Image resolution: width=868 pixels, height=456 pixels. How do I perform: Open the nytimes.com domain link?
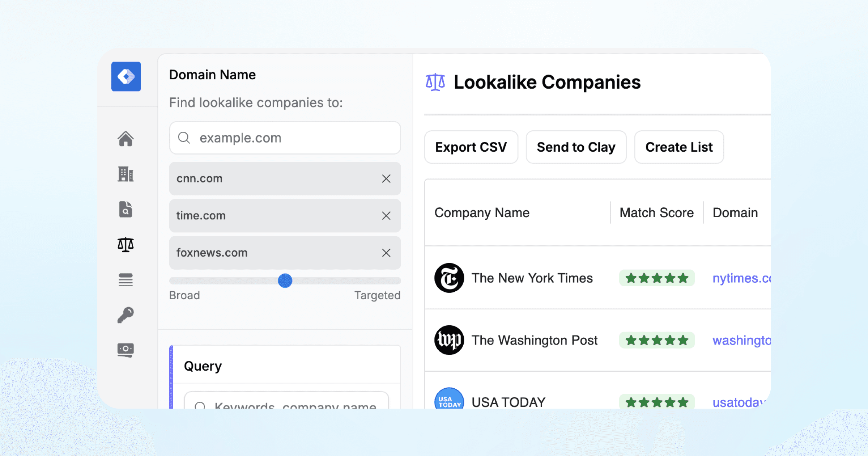pos(741,278)
